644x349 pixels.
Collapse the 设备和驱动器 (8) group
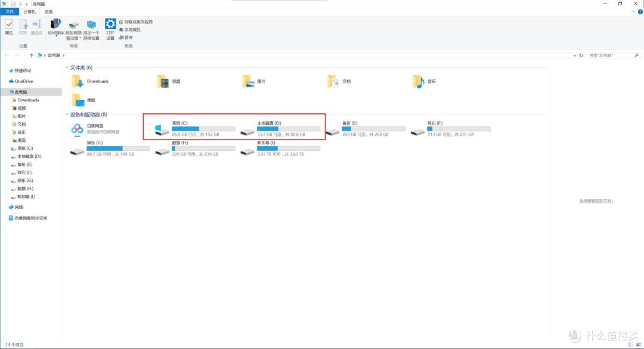click(67, 115)
